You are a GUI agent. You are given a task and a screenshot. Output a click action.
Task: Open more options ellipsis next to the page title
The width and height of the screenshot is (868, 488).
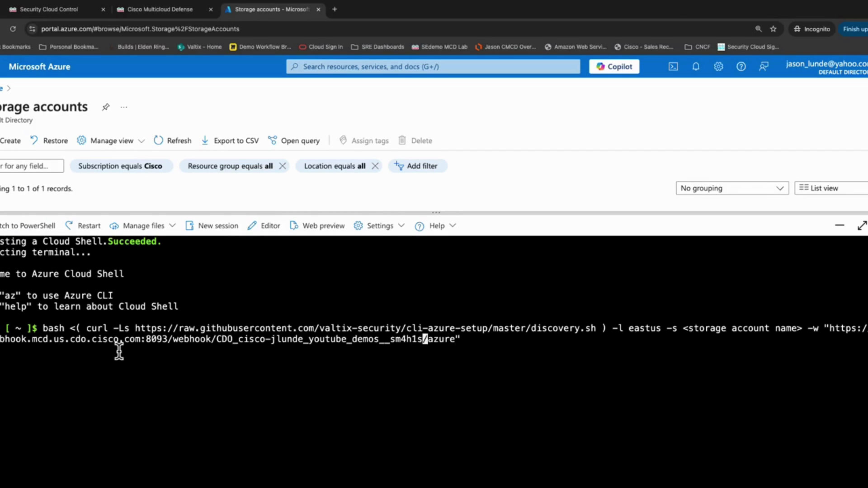[x=124, y=107]
